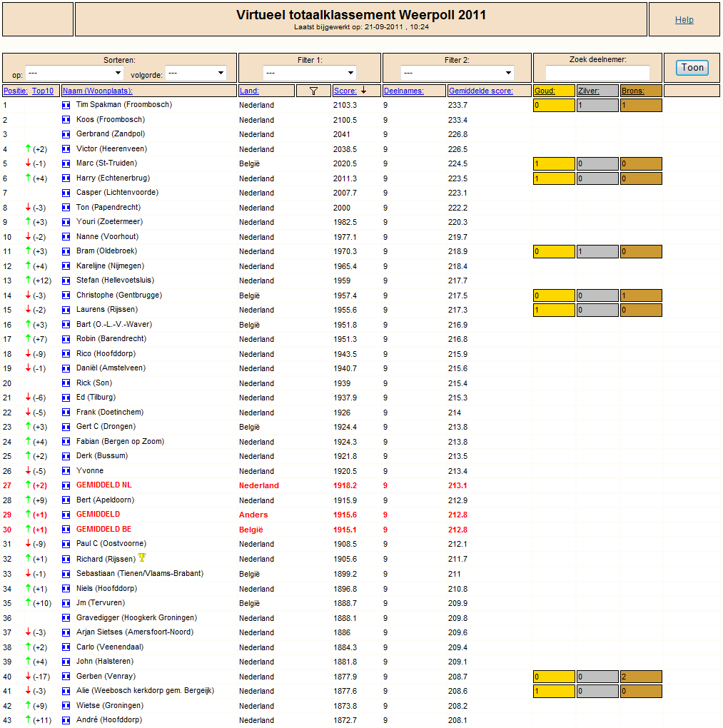This screenshot has width=723, height=728.
Task: Click the blue icon beside Stefan (Hellevoetsluis)
Action: point(66,281)
